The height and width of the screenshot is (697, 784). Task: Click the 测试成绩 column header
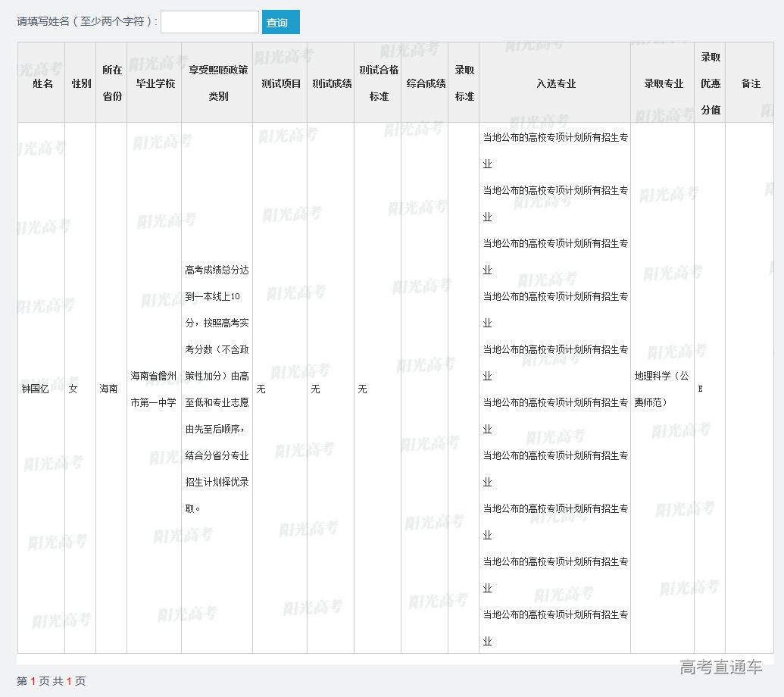pos(331,83)
